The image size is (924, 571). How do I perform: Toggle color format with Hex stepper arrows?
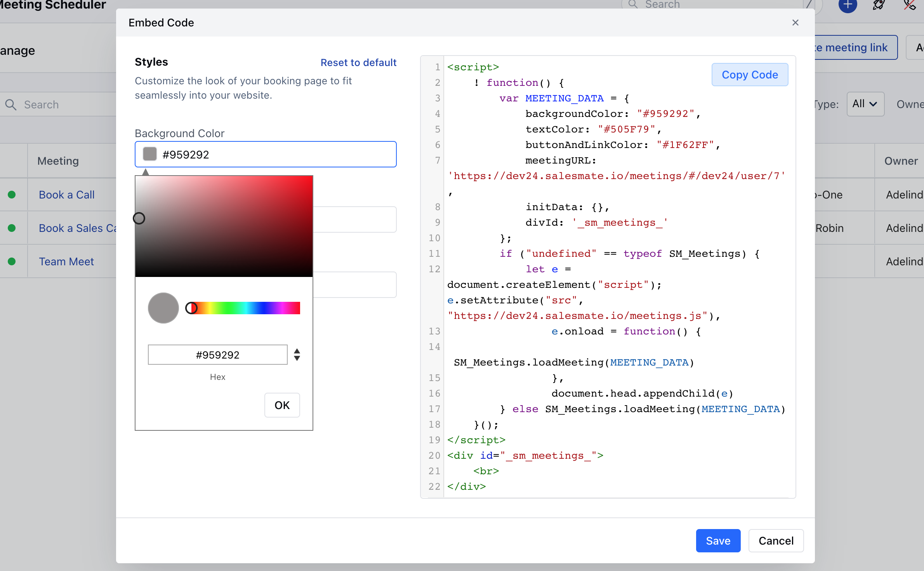tap(297, 355)
